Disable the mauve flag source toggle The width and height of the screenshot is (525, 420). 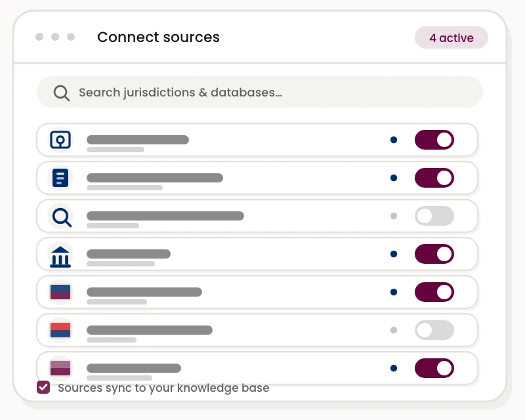(434, 368)
